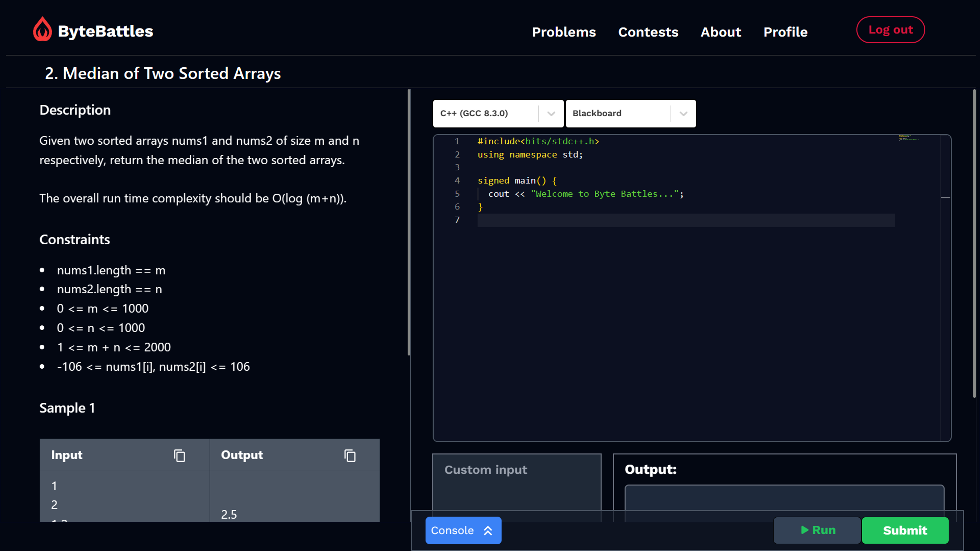Open the Blackboard theme dropdown
Viewport: 980px width, 551px height.
pyautogui.click(x=631, y=113)
